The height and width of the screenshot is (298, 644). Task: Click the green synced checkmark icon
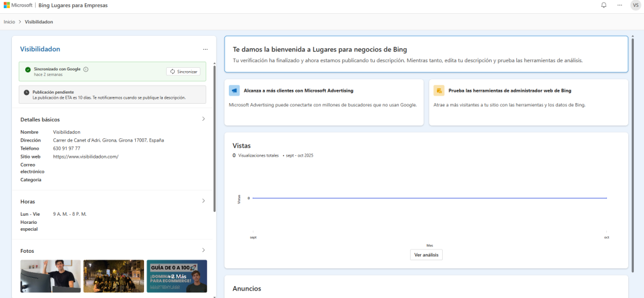(x=28, y=69)
